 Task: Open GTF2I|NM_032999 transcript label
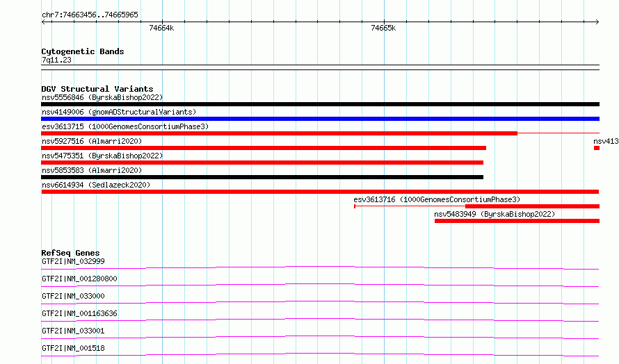[x=73, y=261]
